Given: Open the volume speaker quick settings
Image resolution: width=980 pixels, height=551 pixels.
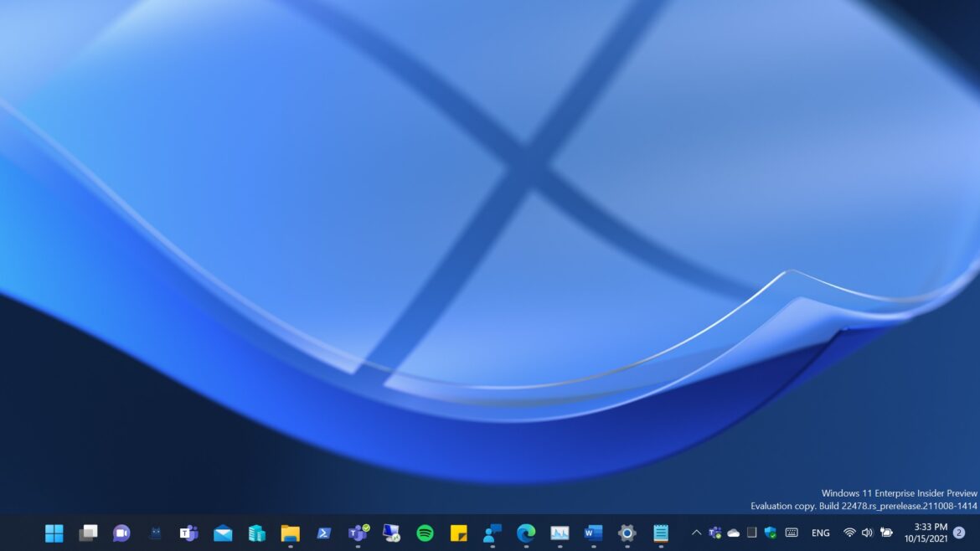Looking at the screenshot, I should tap(867, 533).
